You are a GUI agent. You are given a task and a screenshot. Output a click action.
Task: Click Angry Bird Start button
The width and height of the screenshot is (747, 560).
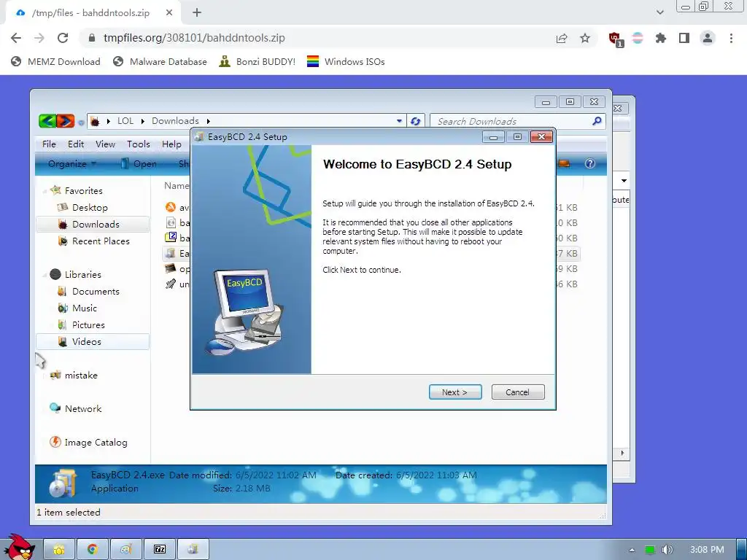point(19,547)
